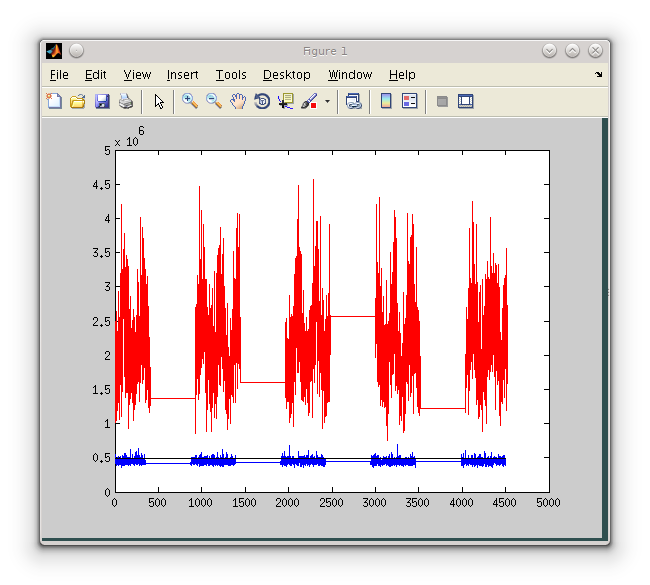Click the Link Plot toolbar icon
This screenshot has width=650, height=585.
tap(353, 101)
